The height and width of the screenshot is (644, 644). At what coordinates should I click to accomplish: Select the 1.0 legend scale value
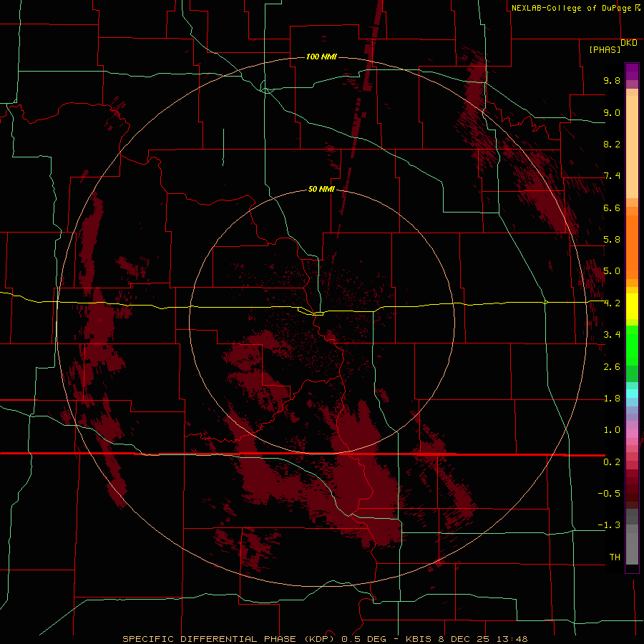tap(612, 430)
